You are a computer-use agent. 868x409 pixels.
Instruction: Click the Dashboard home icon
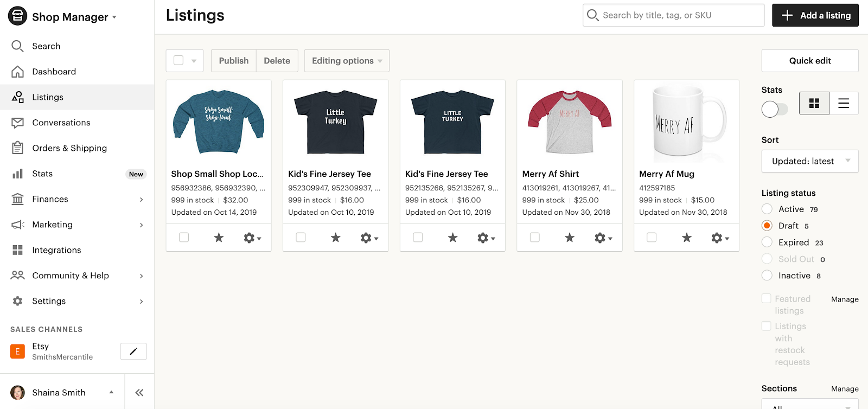pyautogui.click(x=17, y=72)
